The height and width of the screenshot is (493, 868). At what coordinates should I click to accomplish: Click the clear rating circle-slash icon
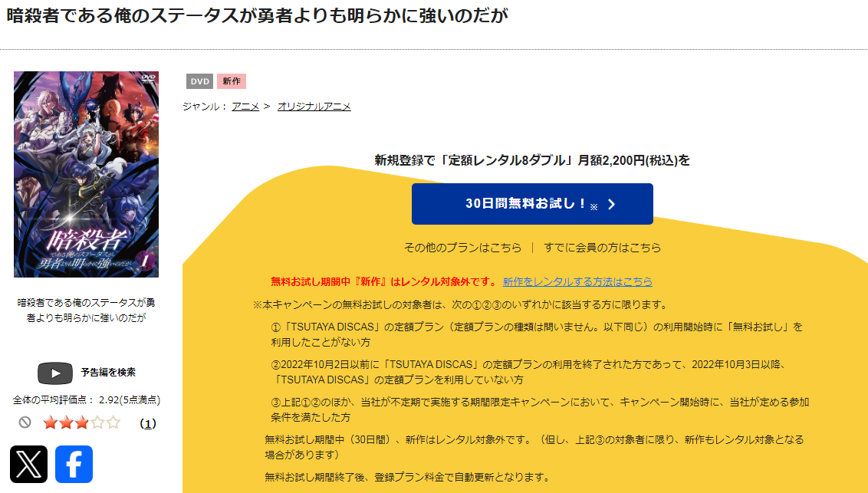25,422
